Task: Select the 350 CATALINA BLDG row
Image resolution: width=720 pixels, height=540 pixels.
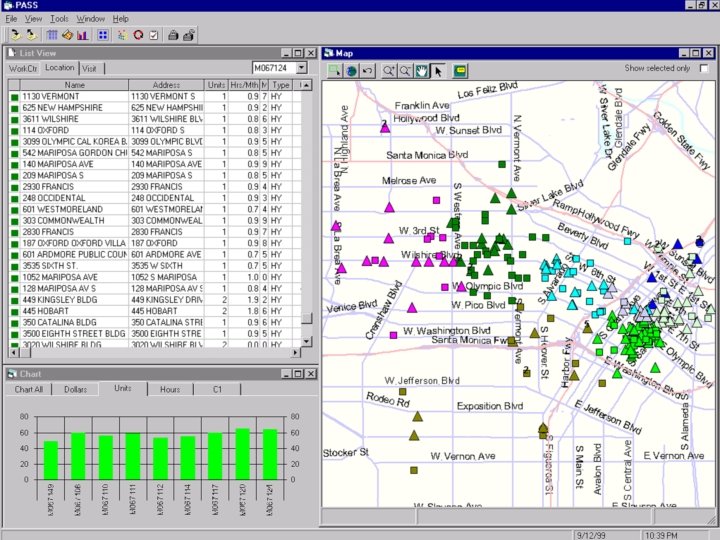Action: click(155, 322)
